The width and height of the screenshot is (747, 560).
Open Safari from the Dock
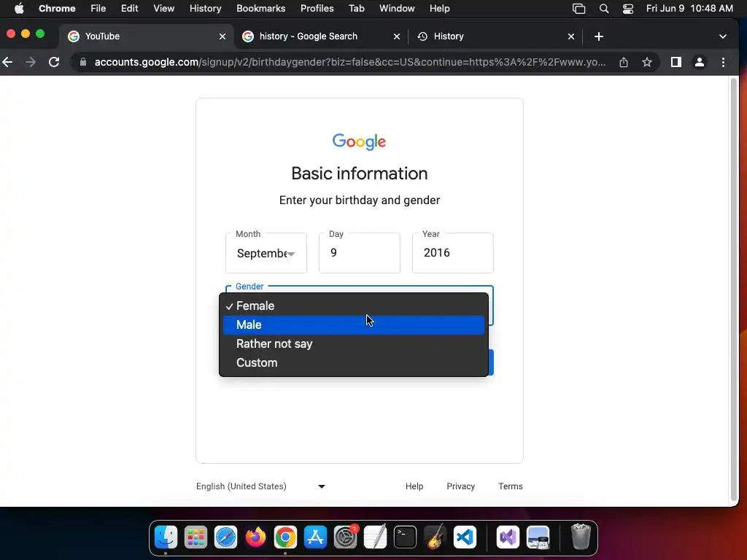pyautogui.click(x=225, y=537)
